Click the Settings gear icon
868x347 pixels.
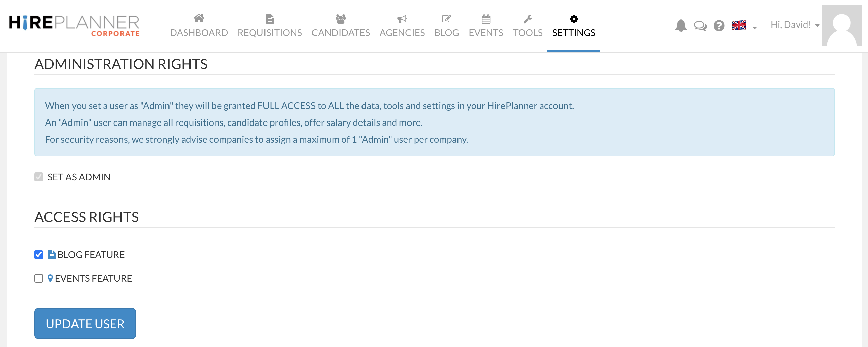pyautogui.click(x=574, y=19)
